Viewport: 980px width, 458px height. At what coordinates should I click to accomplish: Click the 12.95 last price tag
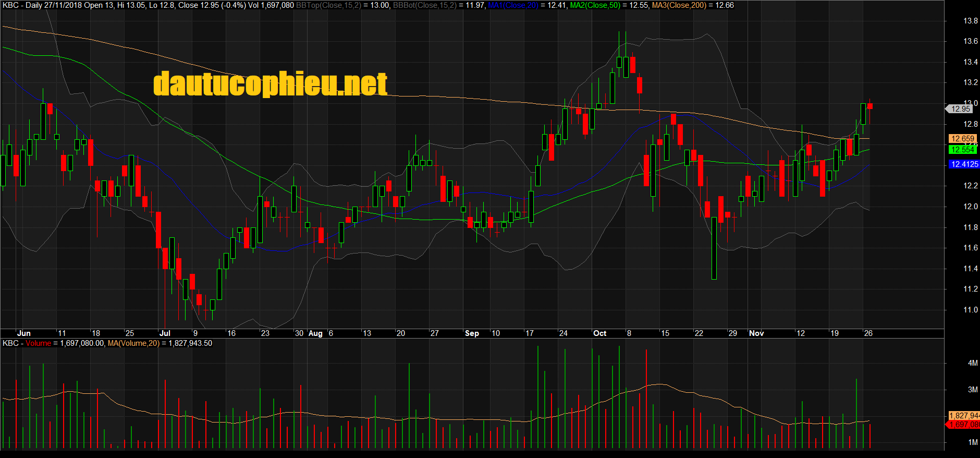(960, 109)
